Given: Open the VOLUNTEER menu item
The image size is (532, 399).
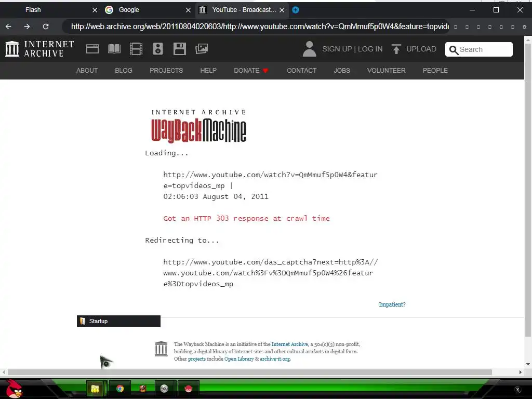Looking at the screenshot, I should click(x=386, y=71).
